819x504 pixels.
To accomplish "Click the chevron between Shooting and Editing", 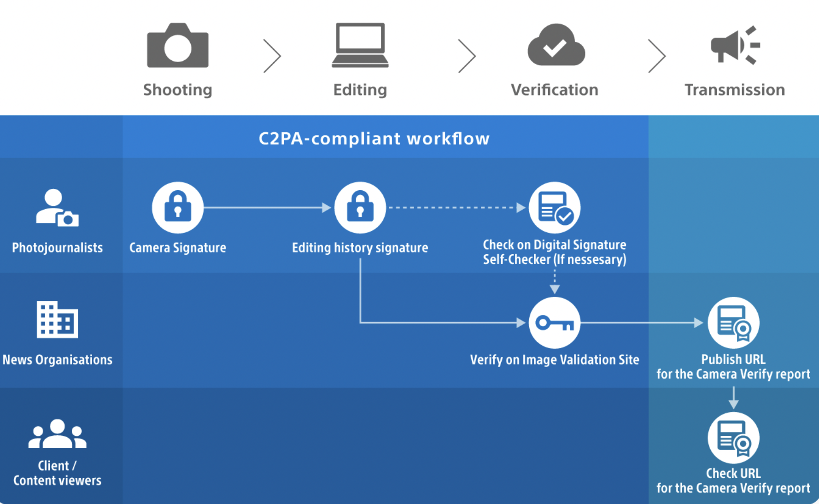I will pyautogui.click(x=272, y=56).
